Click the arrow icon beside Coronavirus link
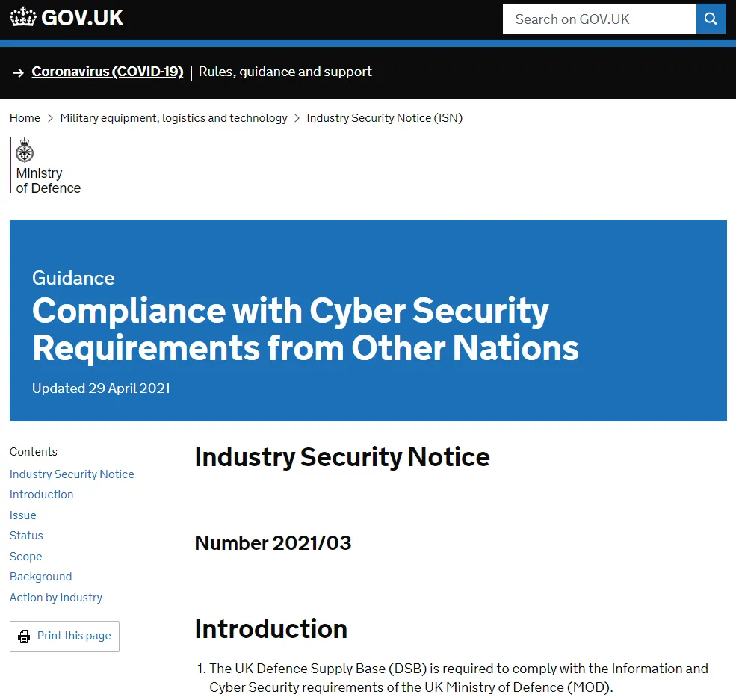Screen dimensions: 736x700 [18, 72]
